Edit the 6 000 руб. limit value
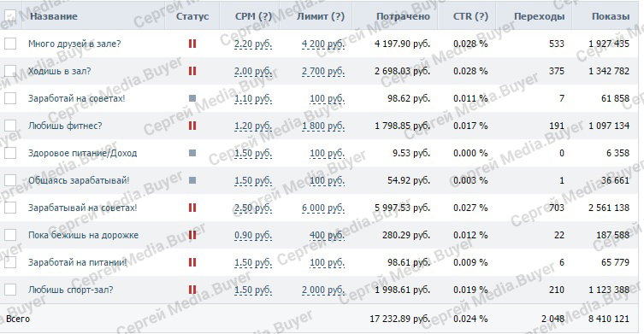The image size is (644, 334). click(x=323, y=208)
